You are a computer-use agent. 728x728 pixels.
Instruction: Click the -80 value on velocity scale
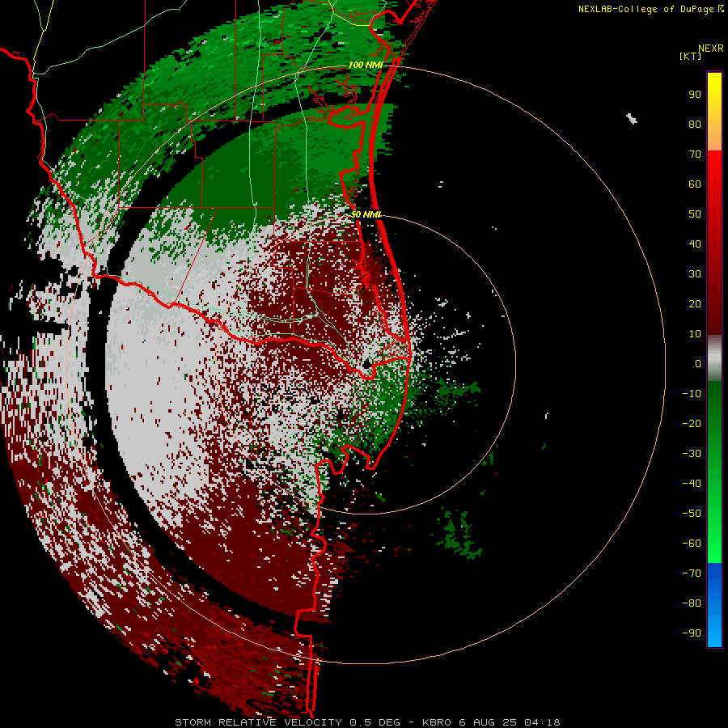point(692,603)
